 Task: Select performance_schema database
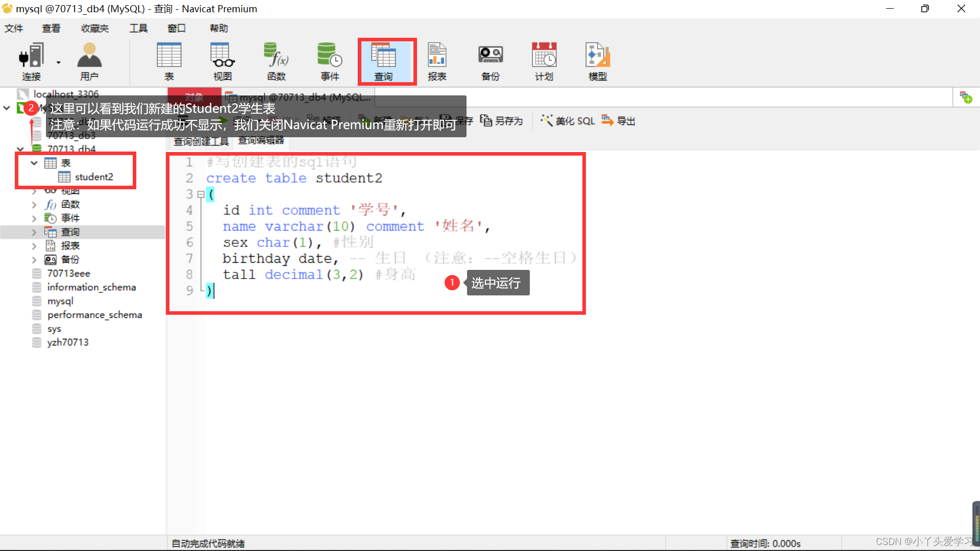pos(94,315)
